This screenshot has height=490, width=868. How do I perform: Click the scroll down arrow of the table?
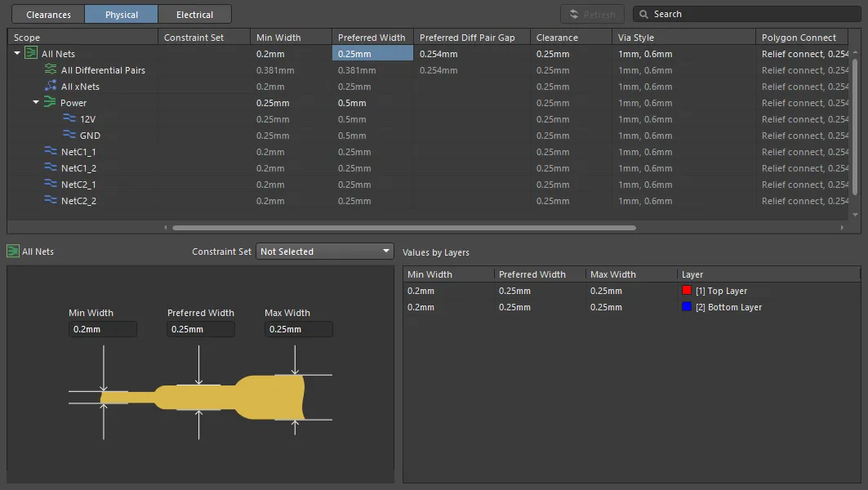click(855, 215)
